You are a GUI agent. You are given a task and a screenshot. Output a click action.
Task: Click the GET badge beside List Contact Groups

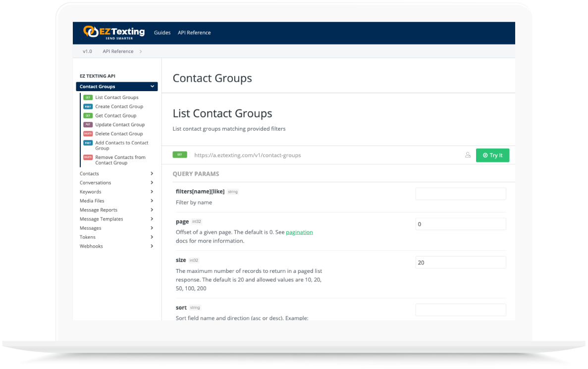pos(88,98)
